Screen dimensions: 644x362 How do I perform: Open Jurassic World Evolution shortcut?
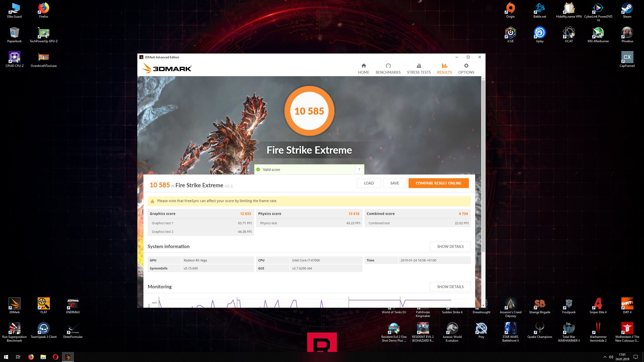coord(452,332)
